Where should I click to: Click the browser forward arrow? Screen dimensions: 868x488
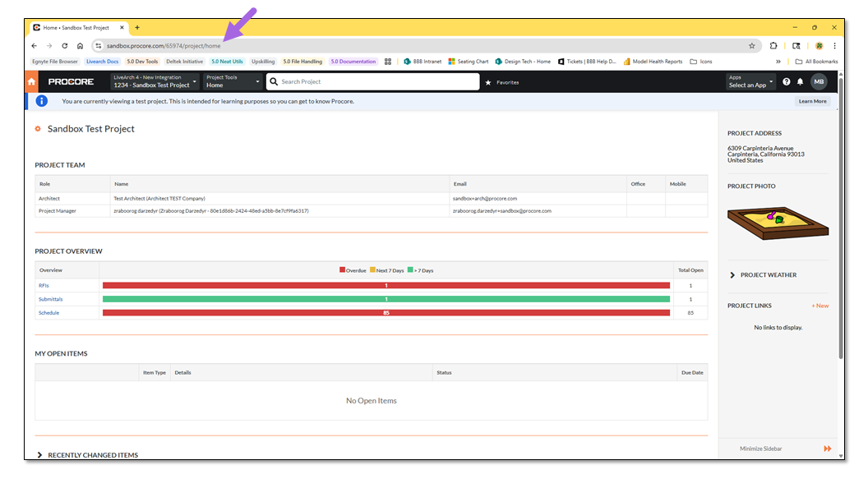coord(49,46)
